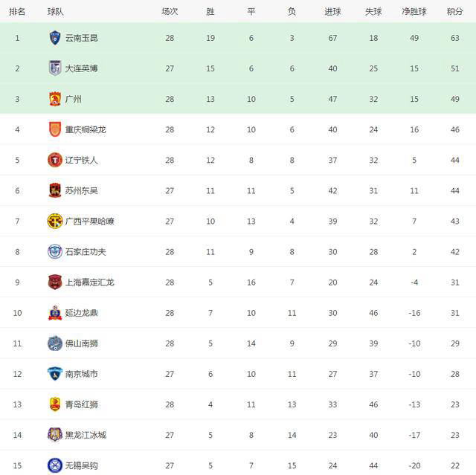Click the 场次 column header
This screenshot has width=476, height=475.
[170, 12]
